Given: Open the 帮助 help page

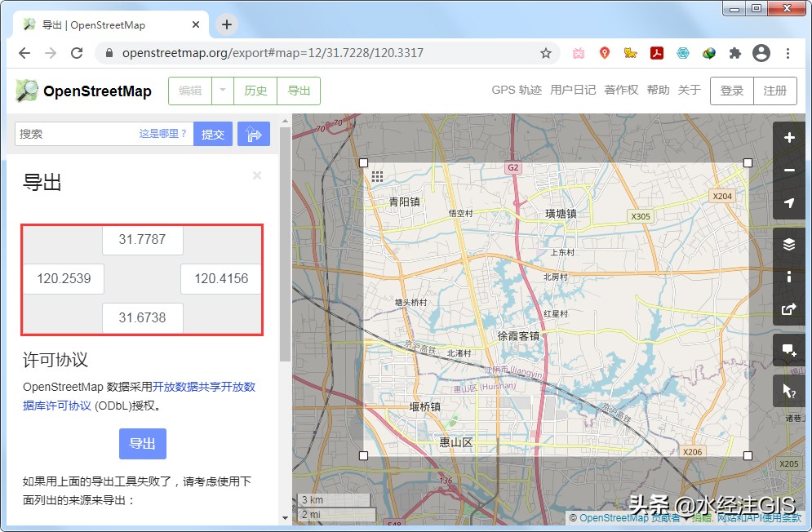Looking at the screenshot, I should (659, 90).
